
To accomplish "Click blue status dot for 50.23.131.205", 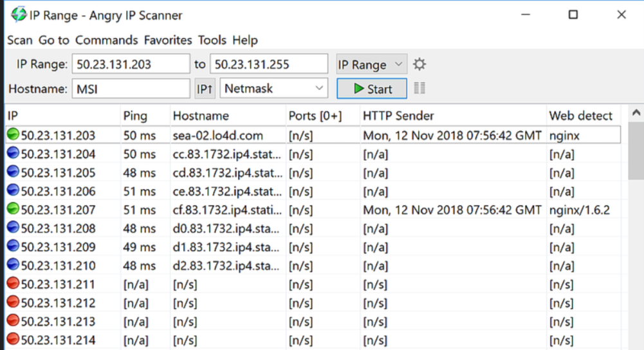I will 13,171.
